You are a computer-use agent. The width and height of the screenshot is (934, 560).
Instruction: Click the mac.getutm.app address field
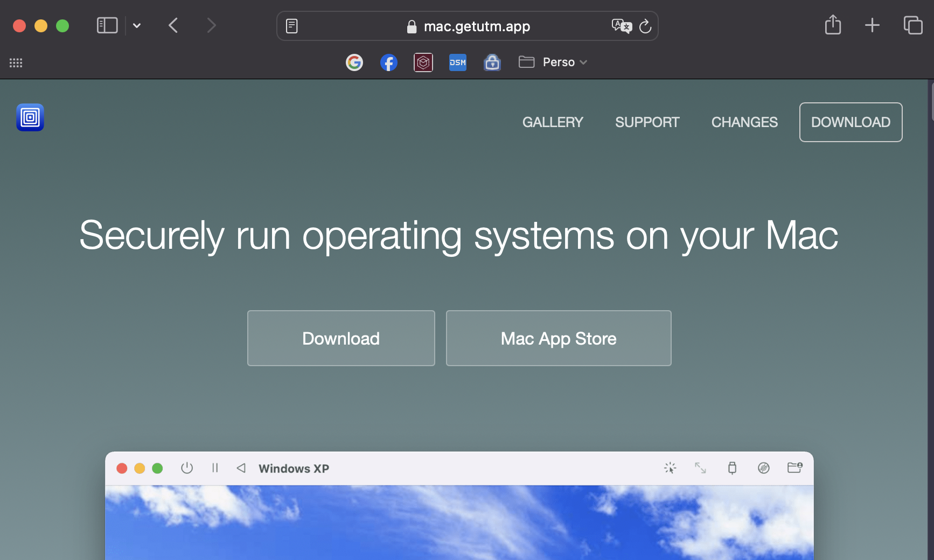[x=468, y=26]
